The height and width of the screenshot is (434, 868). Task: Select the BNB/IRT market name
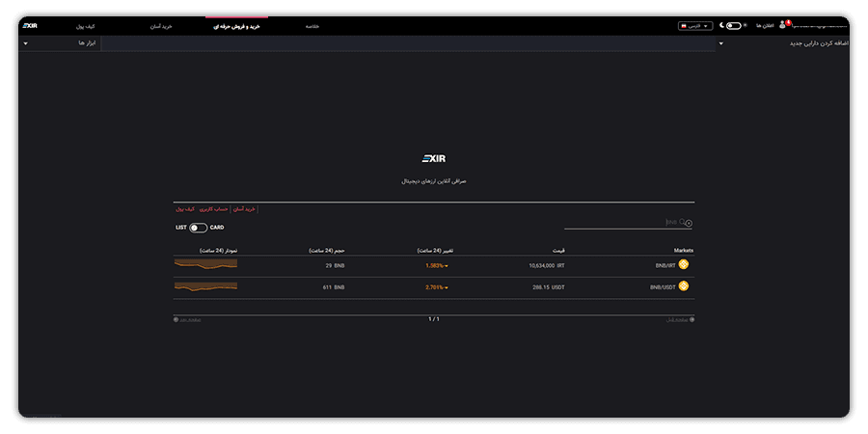tap(665, 266)
